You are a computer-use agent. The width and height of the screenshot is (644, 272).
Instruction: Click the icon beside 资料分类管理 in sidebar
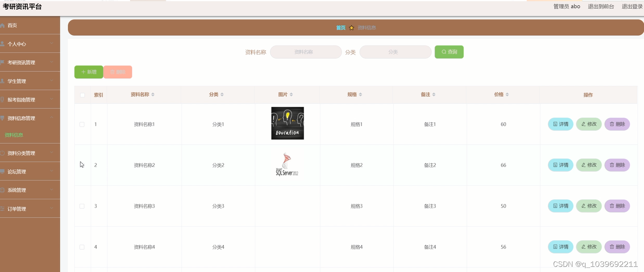click(2, 153)
